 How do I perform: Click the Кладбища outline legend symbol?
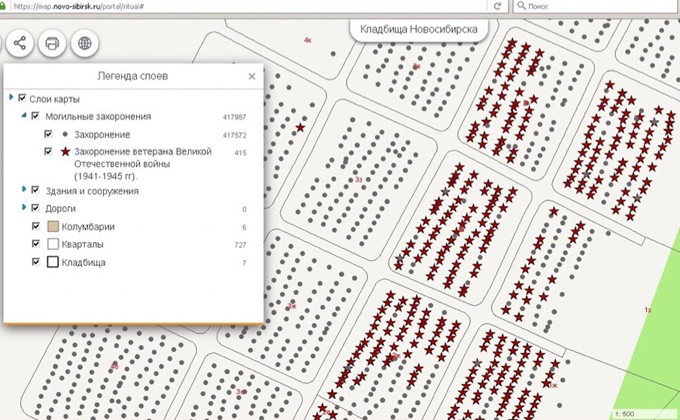53,262
